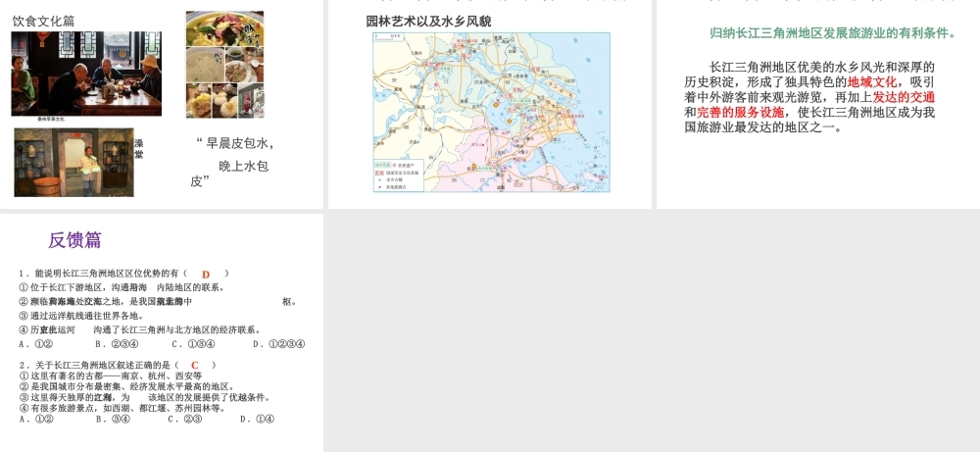Viewport: 980px width, 452px height.
Task: Click the quote line 晚上水包皮
Action: 230,174
